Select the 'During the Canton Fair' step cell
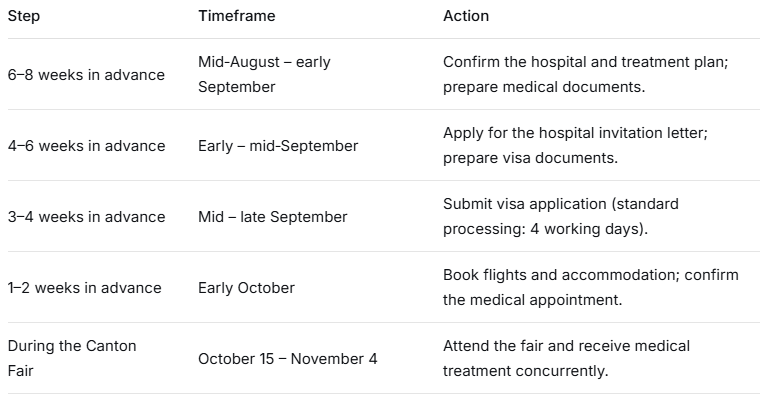 [72, 359]
